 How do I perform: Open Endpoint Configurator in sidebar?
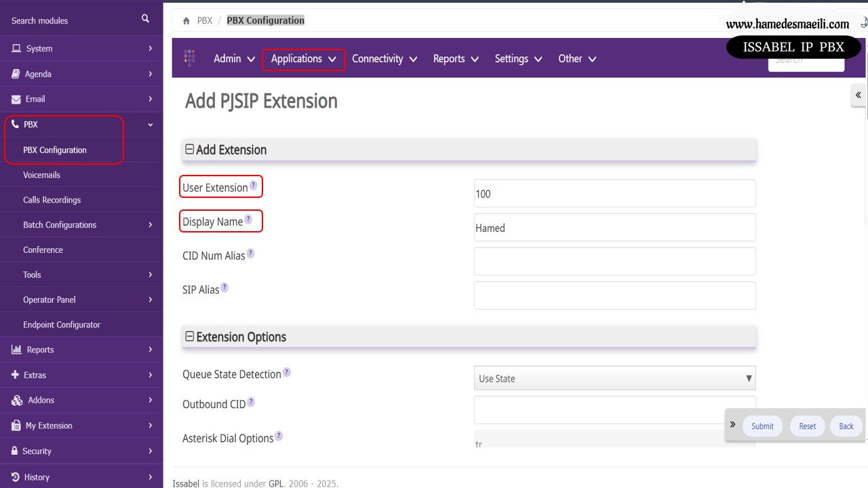[x=62, y=325]
